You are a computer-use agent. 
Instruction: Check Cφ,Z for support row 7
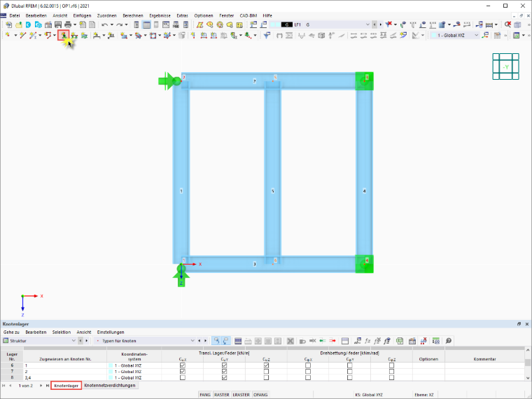(391, 372)
